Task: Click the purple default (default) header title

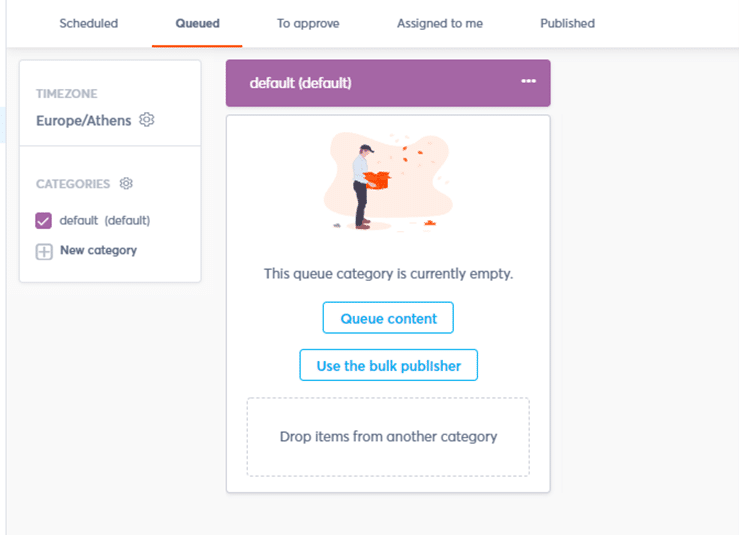Action: pos(300,83)
